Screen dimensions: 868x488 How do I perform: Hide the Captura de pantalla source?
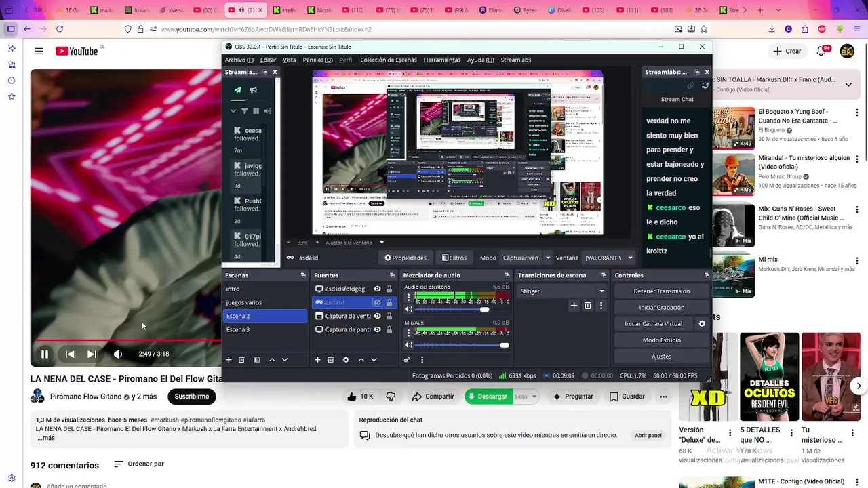(378, 329)
